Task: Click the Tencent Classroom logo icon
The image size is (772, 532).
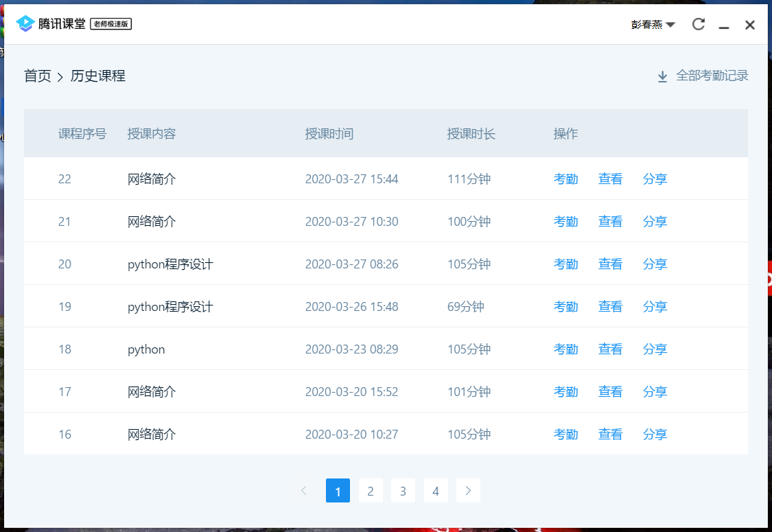Action: pos(25,24)
